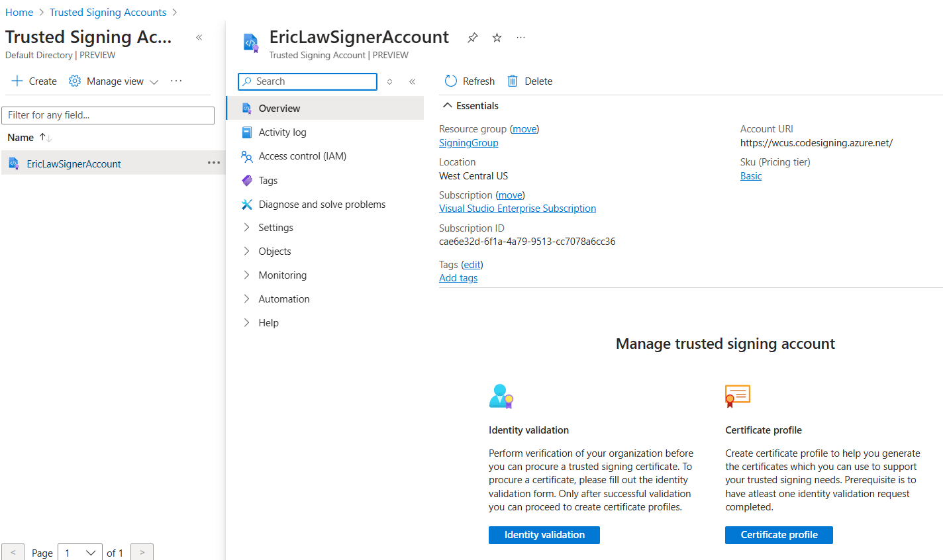Viewport: 943px width, 560px height.
Task: Click the Identity validation button
Action: 544,535
